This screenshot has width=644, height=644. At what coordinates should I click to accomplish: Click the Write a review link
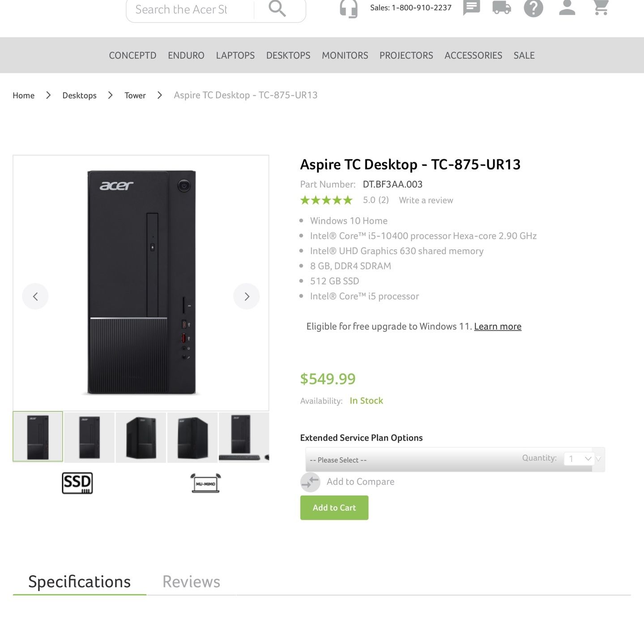pos(426,200)
